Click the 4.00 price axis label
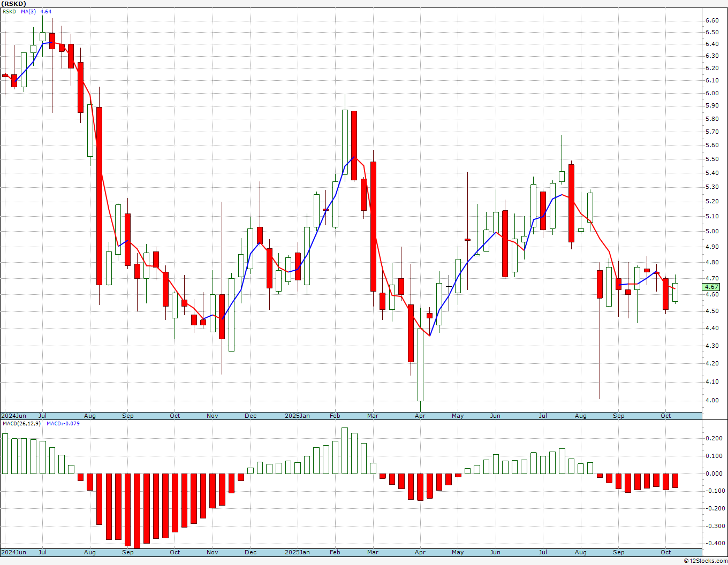The width and height of the screenshot is (728, 565). (x=712, y=400)
